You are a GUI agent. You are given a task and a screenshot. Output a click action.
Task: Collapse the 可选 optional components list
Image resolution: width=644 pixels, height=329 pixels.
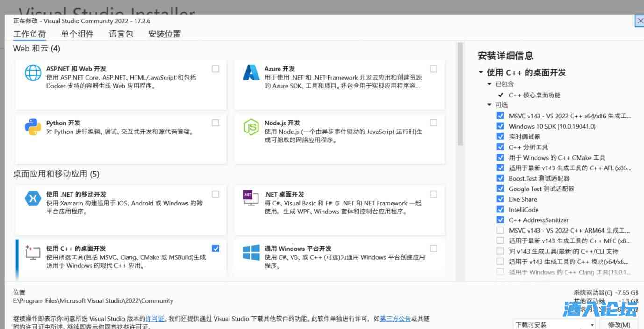click(x=489, y=105)
